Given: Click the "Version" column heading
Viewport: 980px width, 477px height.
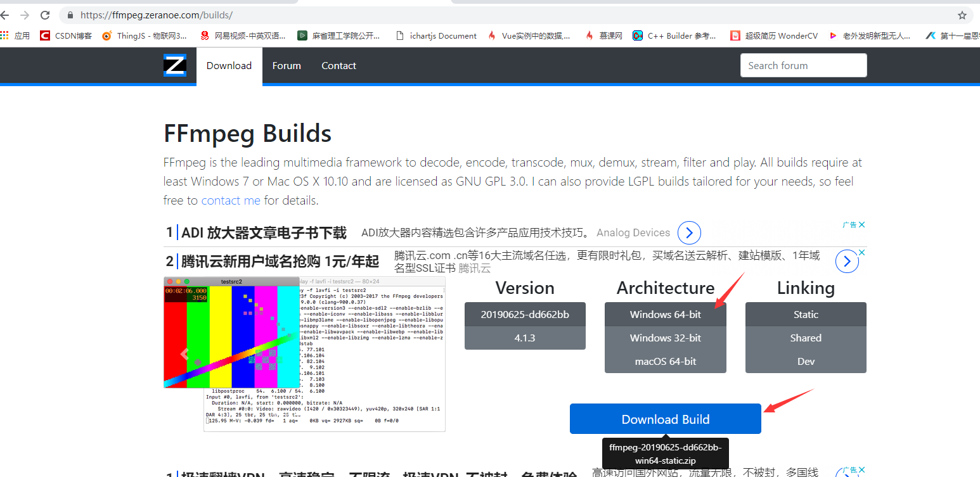Looking at the screenshot, I should click(525, 288).
